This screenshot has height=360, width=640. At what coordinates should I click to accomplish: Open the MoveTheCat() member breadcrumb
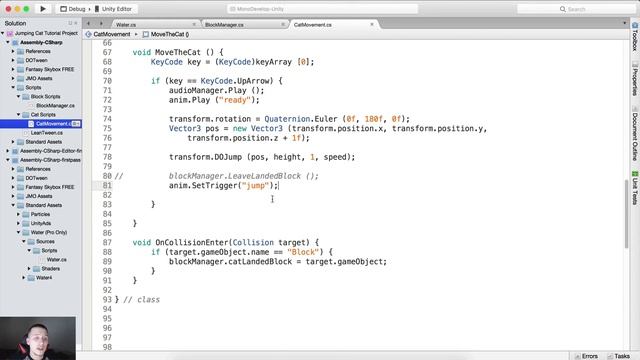tap(166, 34)
